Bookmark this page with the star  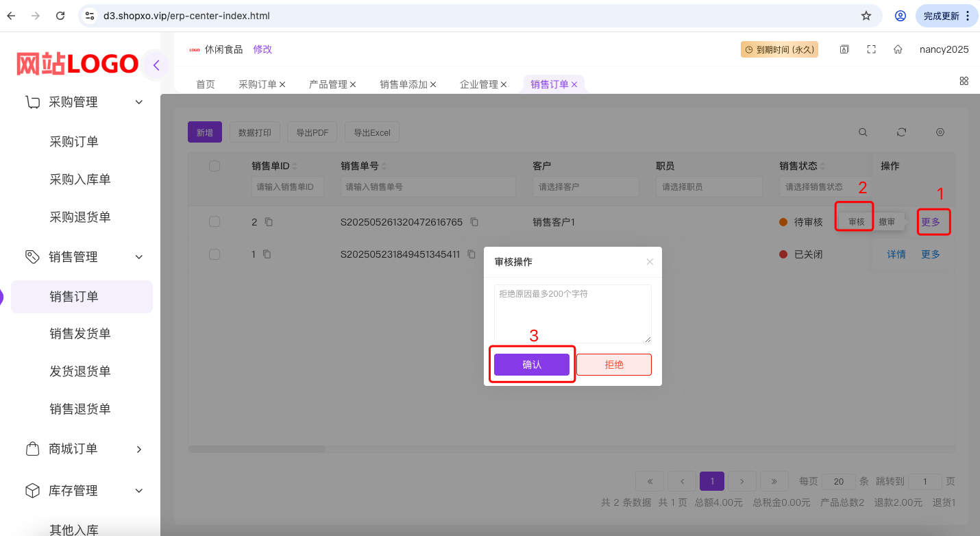[x=866, y=16]
